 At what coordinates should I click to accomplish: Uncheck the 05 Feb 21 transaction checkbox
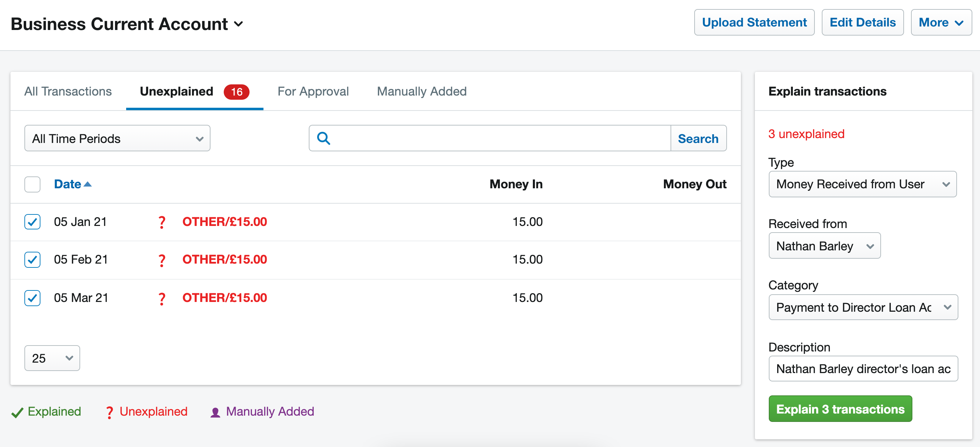coord(32,260)
